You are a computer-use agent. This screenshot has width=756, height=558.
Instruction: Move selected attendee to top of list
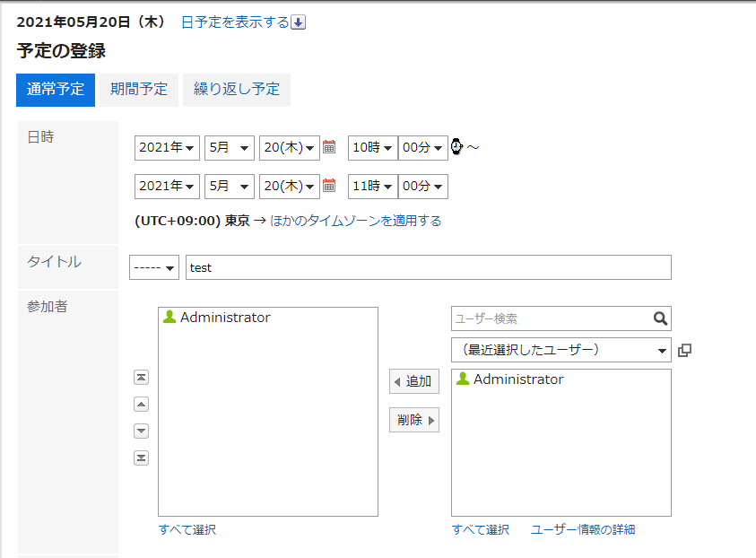pyautogui.click(x=141, y=378)
